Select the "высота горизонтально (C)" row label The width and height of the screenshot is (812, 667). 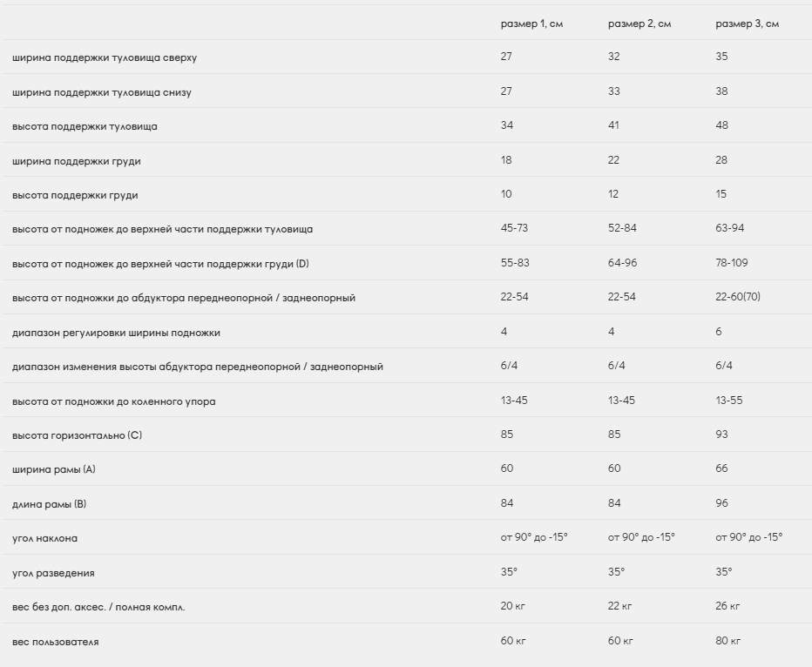coord(77,435)
